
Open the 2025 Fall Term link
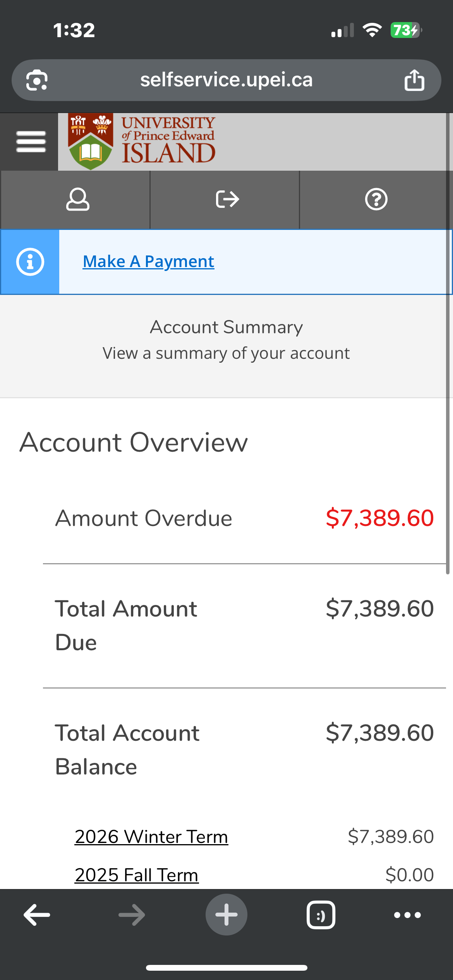tap(136, 875)
